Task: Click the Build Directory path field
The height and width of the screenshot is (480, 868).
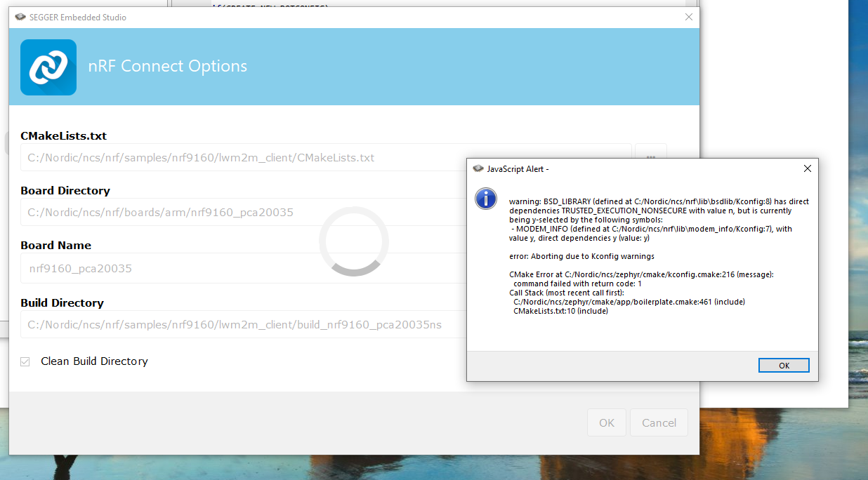Action: click(244, 325)
